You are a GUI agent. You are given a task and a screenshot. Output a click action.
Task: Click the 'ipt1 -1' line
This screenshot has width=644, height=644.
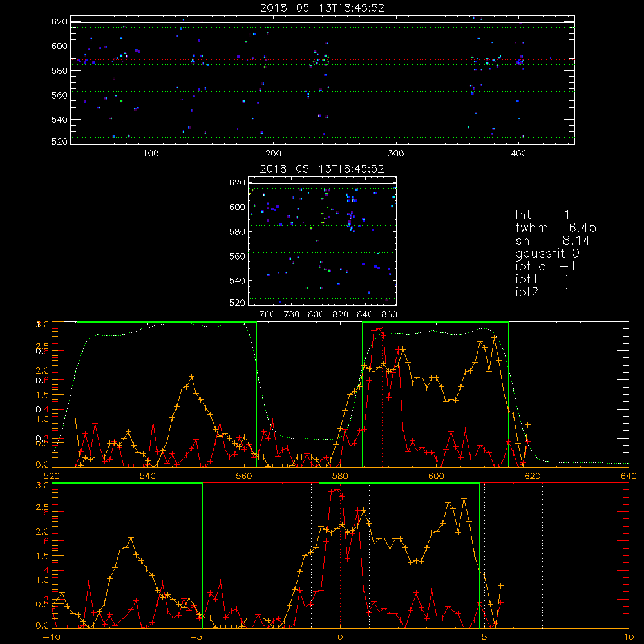(542, 279)
